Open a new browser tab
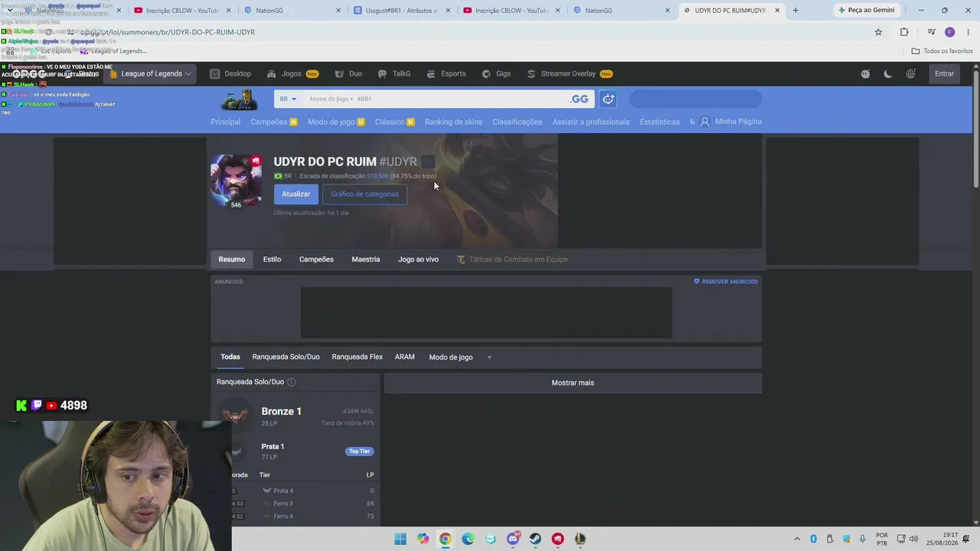Image resolution: width=980 pixels, height=551 pixels. coord(795,11)
